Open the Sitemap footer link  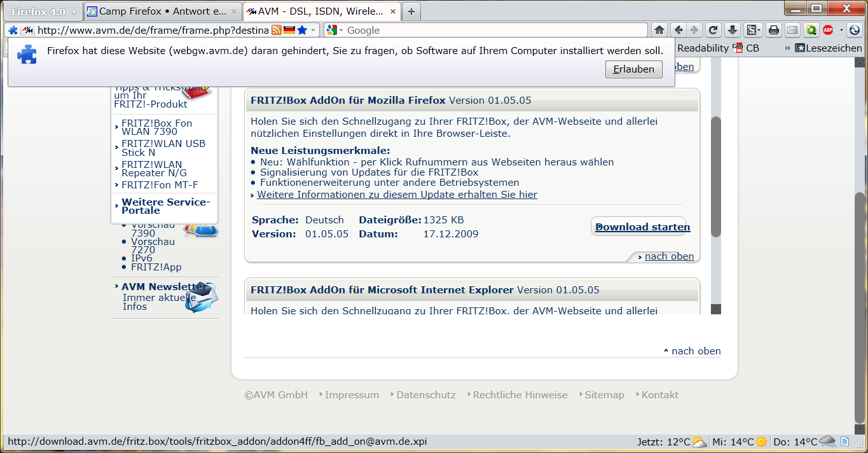605,395
